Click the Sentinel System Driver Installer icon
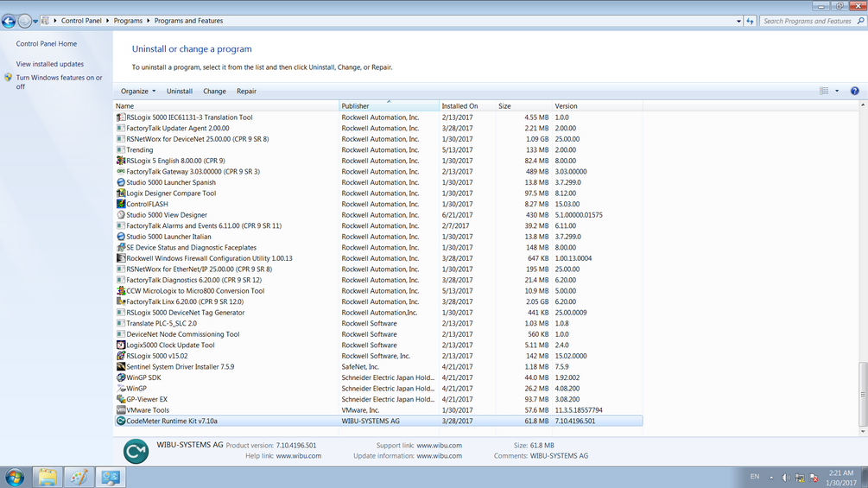This screenshot has height=488, width=868. pyautogui.click(x=121, y=366)
